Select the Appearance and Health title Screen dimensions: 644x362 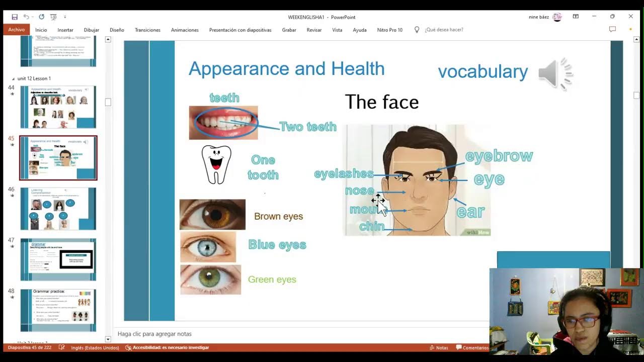[x=286, y=69]
